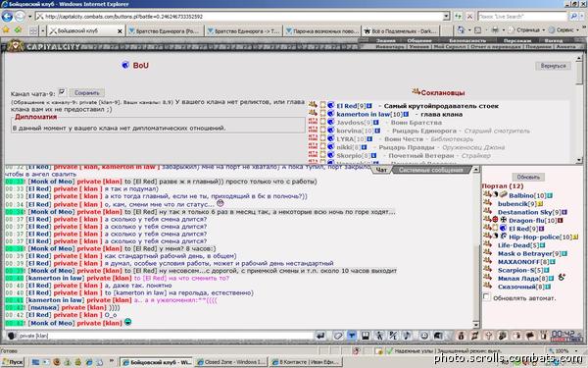The width and height of the screenshot is (588, 368).
Task: Click the Favorites star icon
Action: (6, 30)
